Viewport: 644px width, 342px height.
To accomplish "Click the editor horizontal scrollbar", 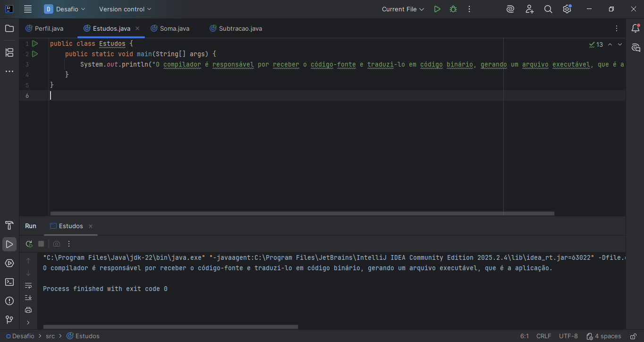I will pyautogui.click(x=302, y=214).
